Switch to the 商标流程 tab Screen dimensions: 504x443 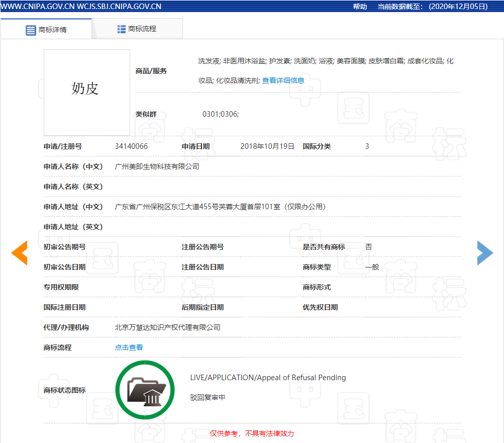[x=142, y=29]
